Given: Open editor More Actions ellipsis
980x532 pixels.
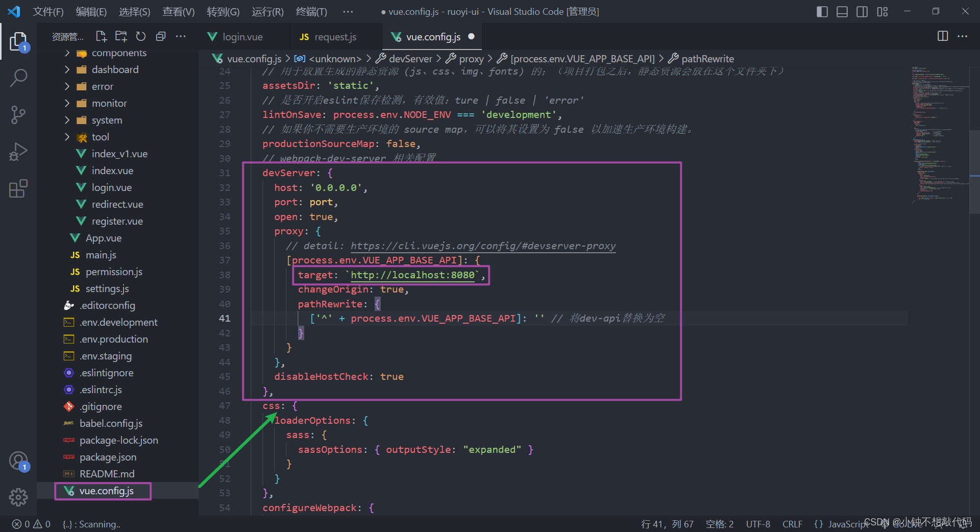Looking at the screenshot, I should coord(962,36).
